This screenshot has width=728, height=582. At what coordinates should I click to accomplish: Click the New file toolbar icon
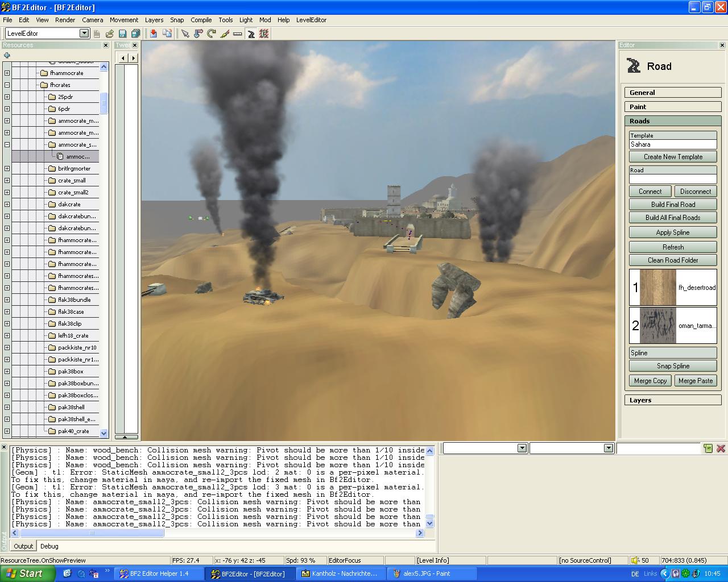coord(97,34)
